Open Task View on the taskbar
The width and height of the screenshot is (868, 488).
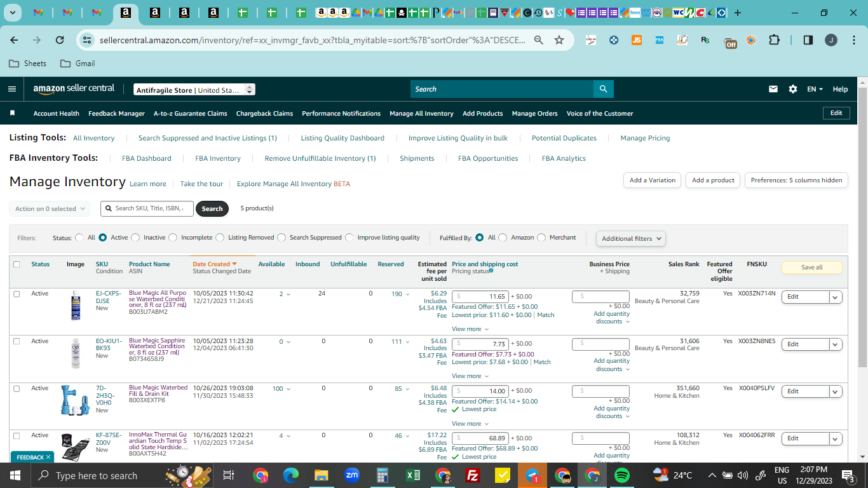(x=229, y=475)
